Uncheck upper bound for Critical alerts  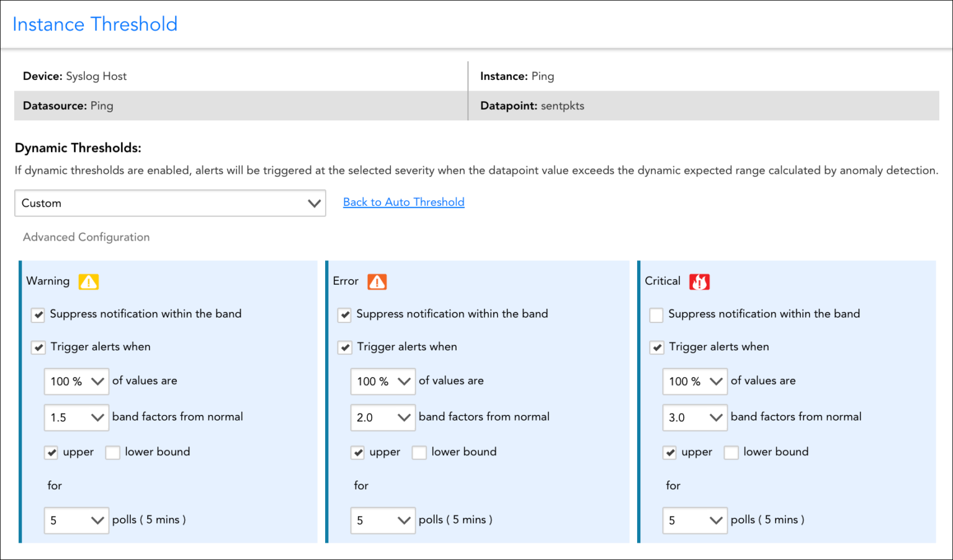669,453
